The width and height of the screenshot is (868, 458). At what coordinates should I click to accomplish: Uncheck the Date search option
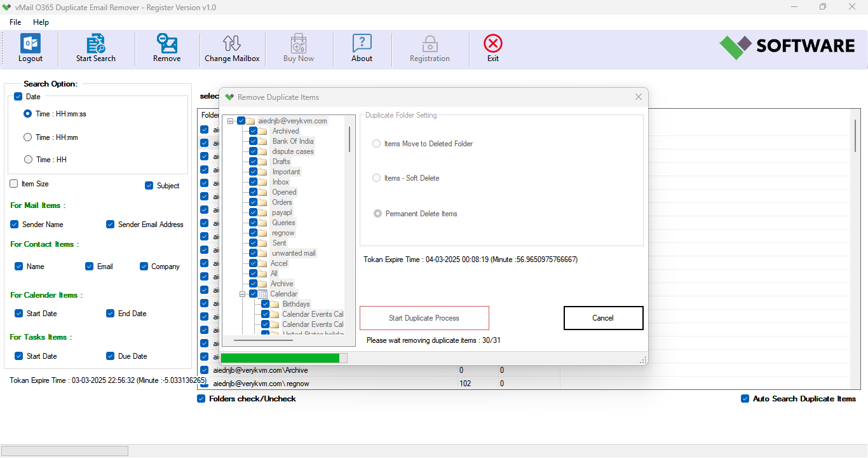coord(18,97)
